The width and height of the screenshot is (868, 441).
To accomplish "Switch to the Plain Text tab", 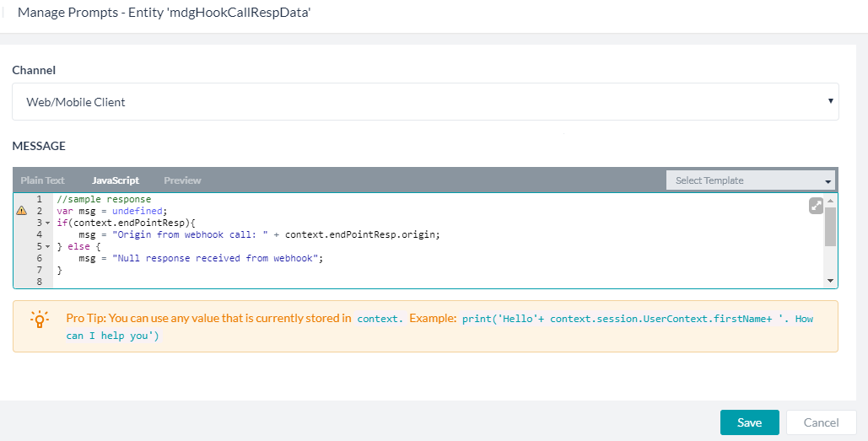I will click(43, 180).
